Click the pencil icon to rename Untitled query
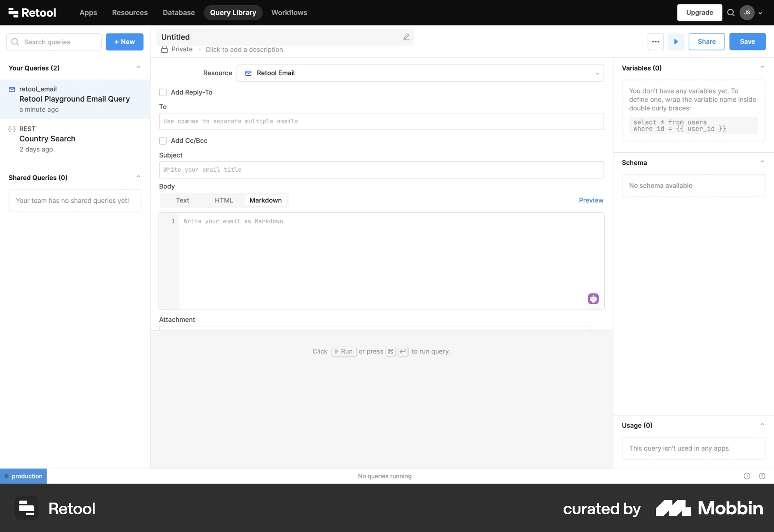The width and height of the screenshot is (774, 532). coord(406,37)
